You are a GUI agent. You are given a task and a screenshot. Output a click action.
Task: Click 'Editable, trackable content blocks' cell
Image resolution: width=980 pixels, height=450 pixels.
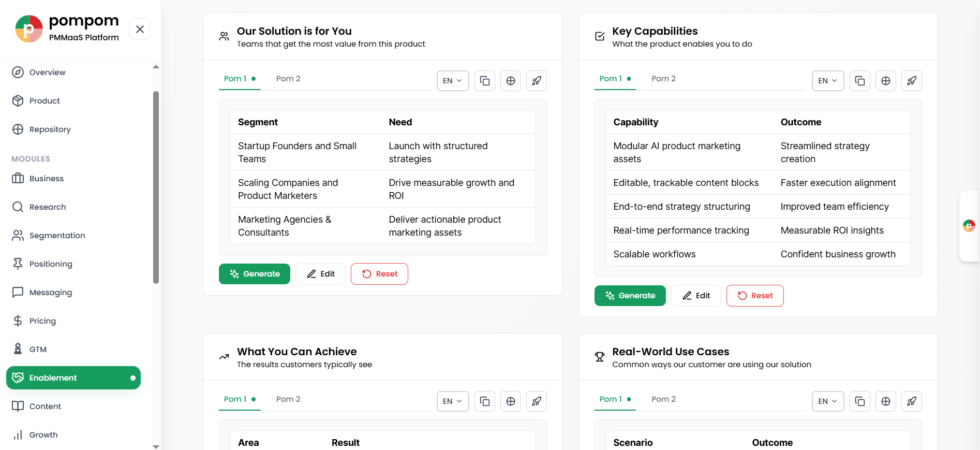click(689, 183)
